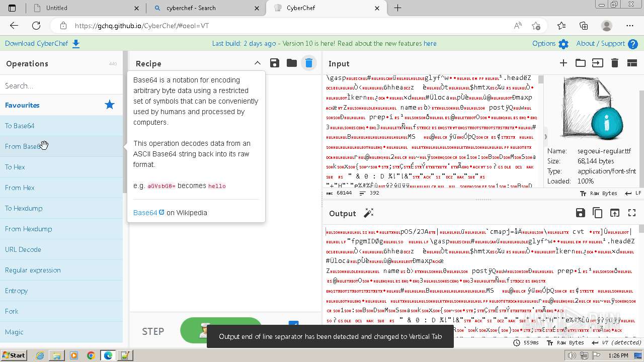Open file as input icon
Screen dimensions: 644x362
point(597,63)
